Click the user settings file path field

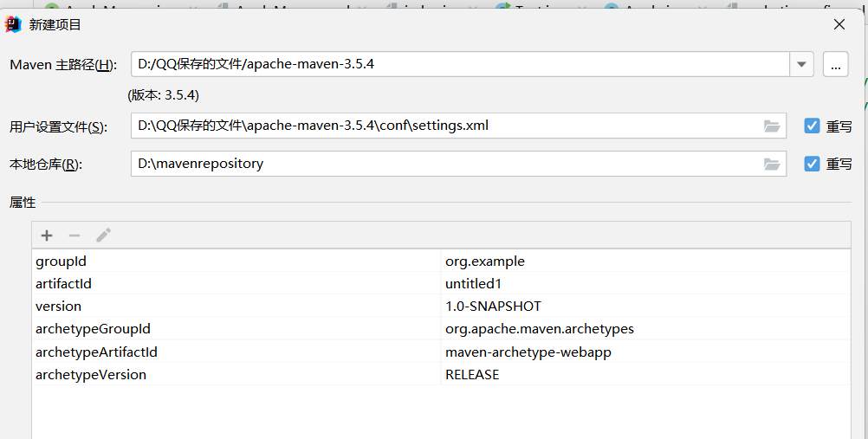[x=458, y=126]
